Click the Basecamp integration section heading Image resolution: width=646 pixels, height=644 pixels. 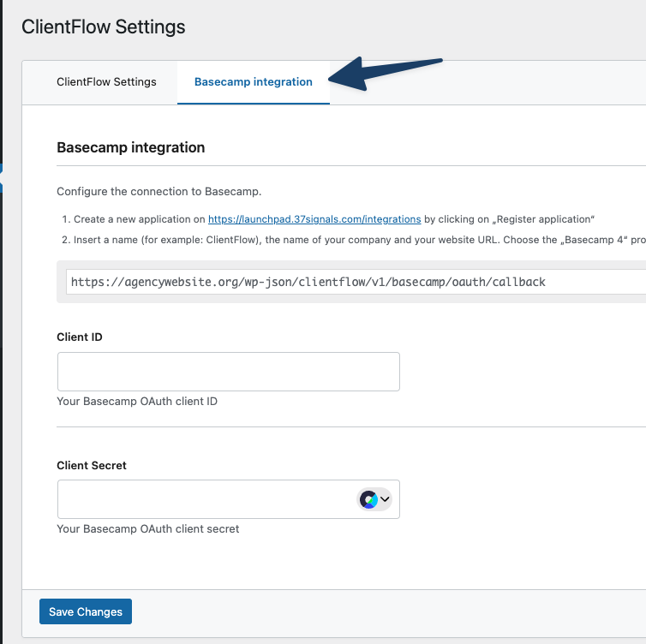click(x=130, y=147)
